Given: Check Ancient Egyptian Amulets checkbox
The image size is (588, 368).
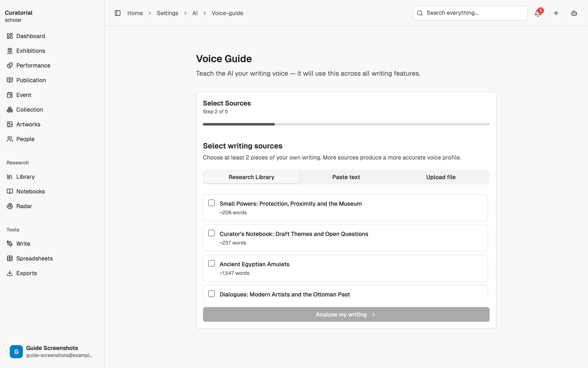Looking at the screenshot, I should click(x=211, y=263).
